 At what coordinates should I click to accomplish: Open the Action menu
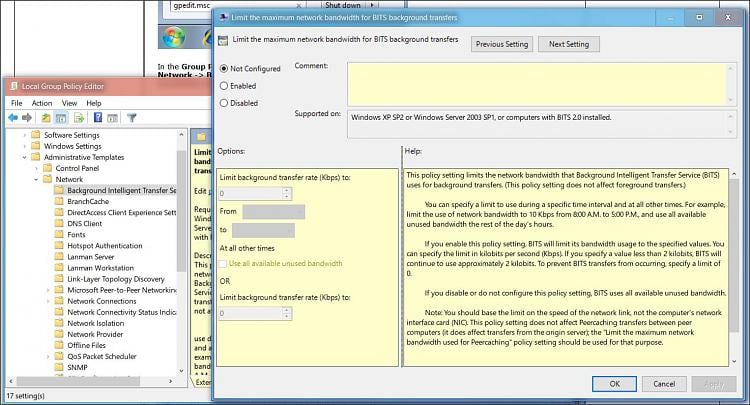pyautogui.click(x=42, y=103)
